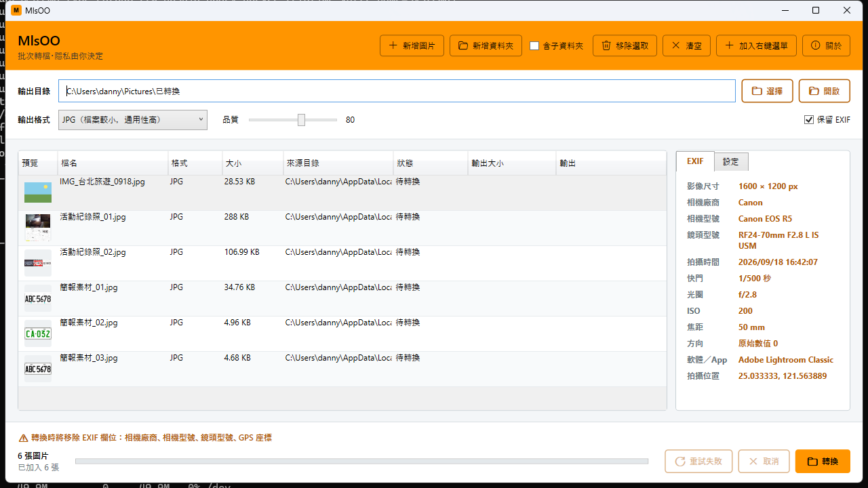Click thumbnail of 簡報素材_03.jpg
The width and height of the screenshot is (868, 488).
[38, 369]
